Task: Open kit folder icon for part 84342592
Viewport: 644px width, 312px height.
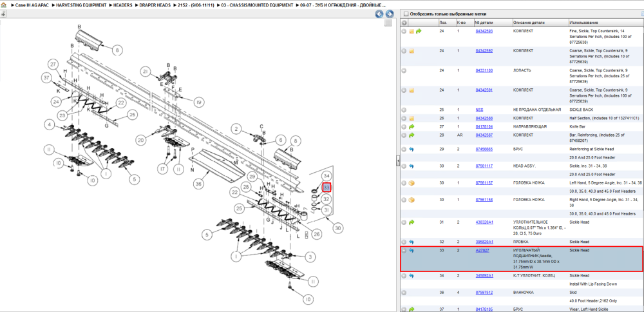Action: (412, 51)
